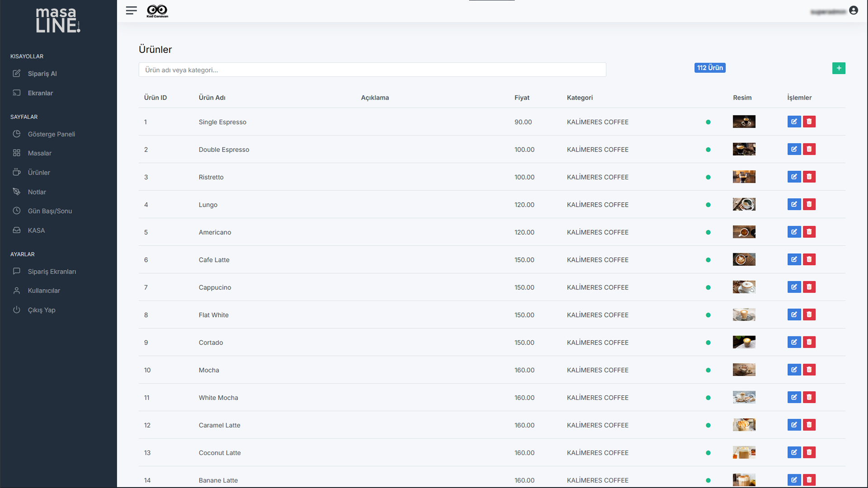Toggle the Mocha green status dot
This screenshot has width=868, height=488.
[x=708, y=370]
